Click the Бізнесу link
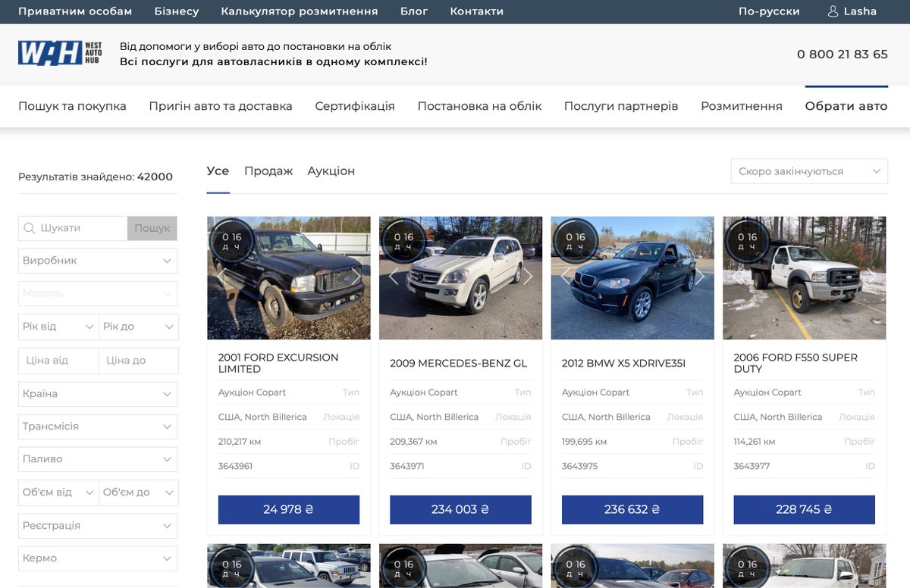The width and height of the screenshot is (910, 588). click(177, 11)
